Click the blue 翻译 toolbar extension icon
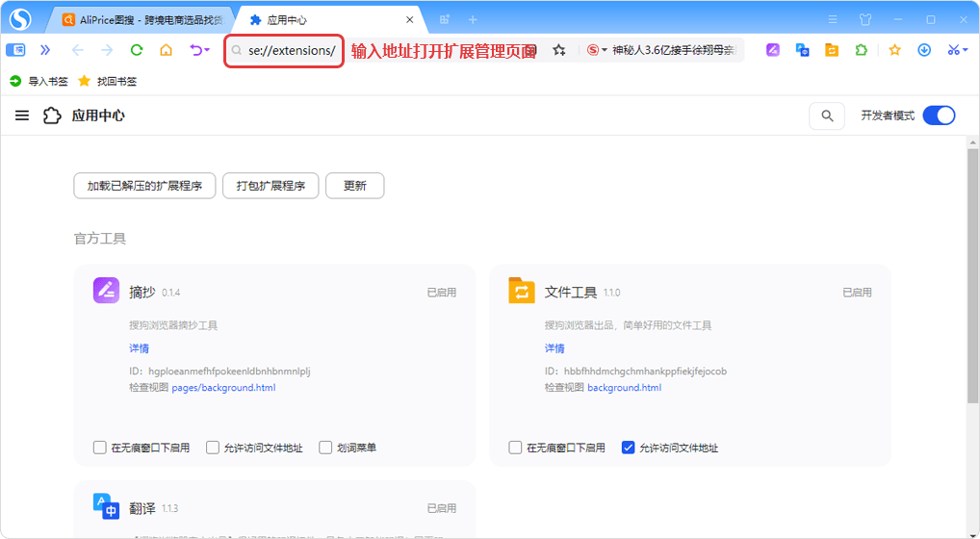 802,50
